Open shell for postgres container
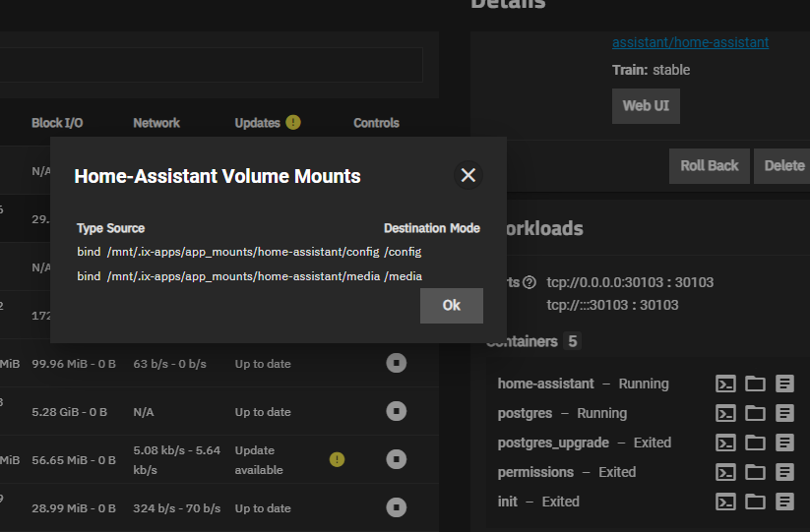Screen dimensions: 810x532 pyautogui.click(x=725, y=413)
